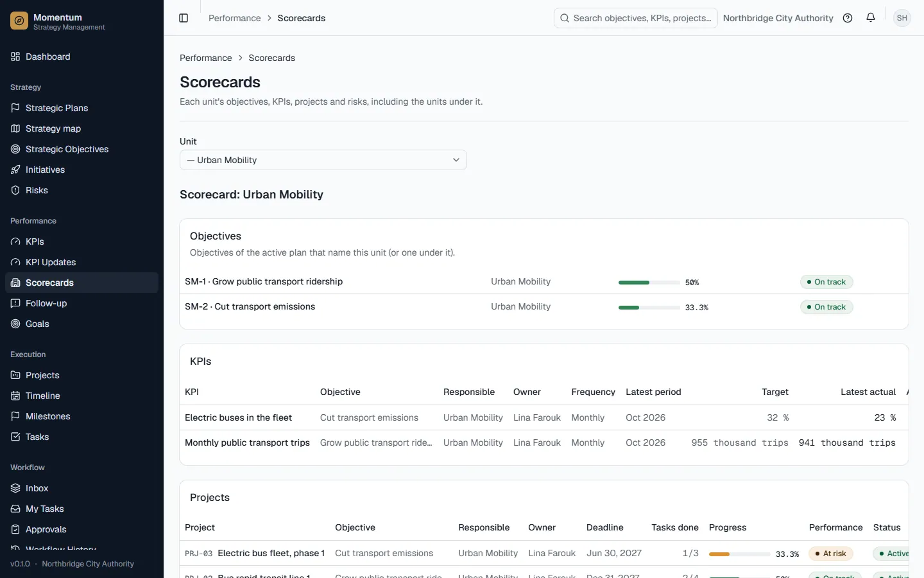The height and width of the screenshot is (578, 924).
Task: Click the Strategy map icon
Action: (x=15, y=128)
